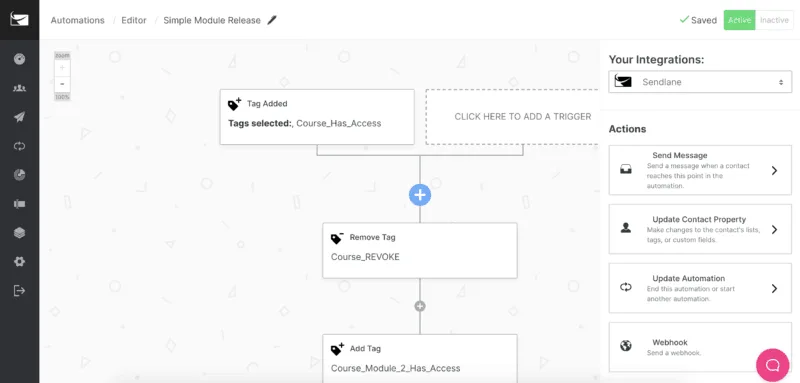Viewport: 800px width, 383px height.
Task: Set the automation to Inactive
Action: (774, 20)
